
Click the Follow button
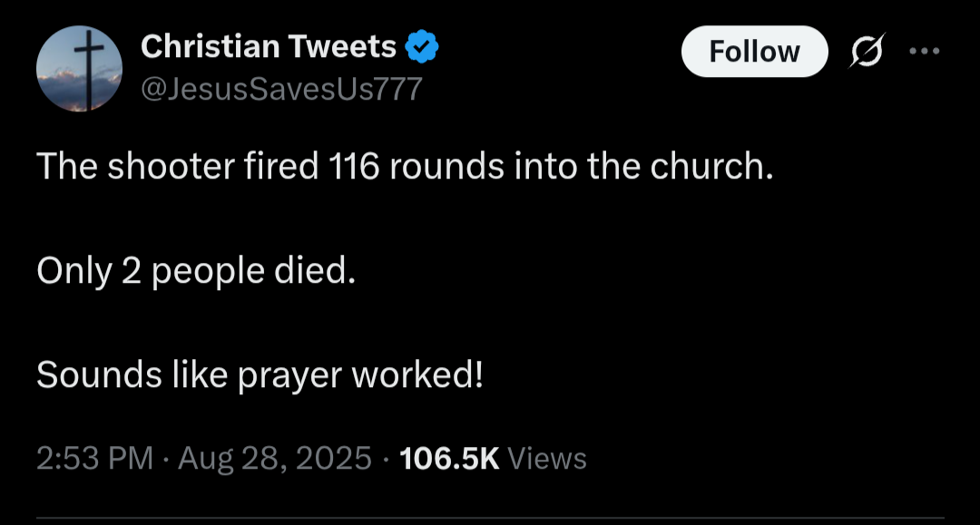[754, 52]
